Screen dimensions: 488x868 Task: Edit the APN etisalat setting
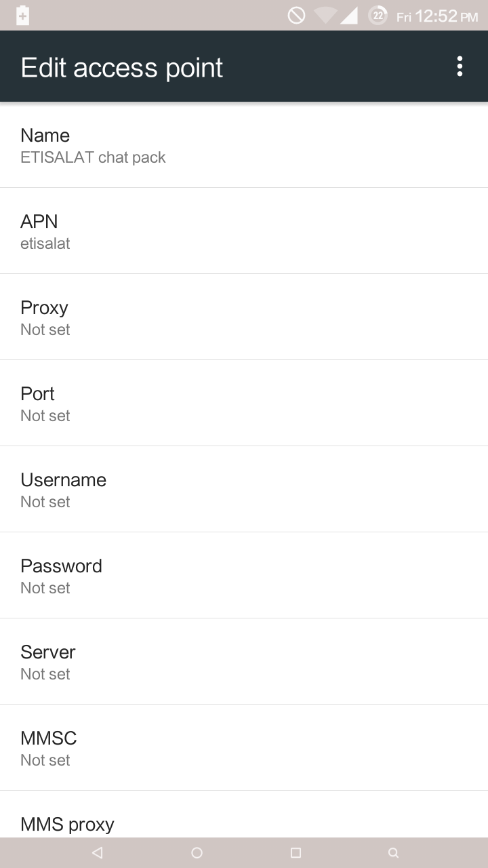tap(244, 231)
